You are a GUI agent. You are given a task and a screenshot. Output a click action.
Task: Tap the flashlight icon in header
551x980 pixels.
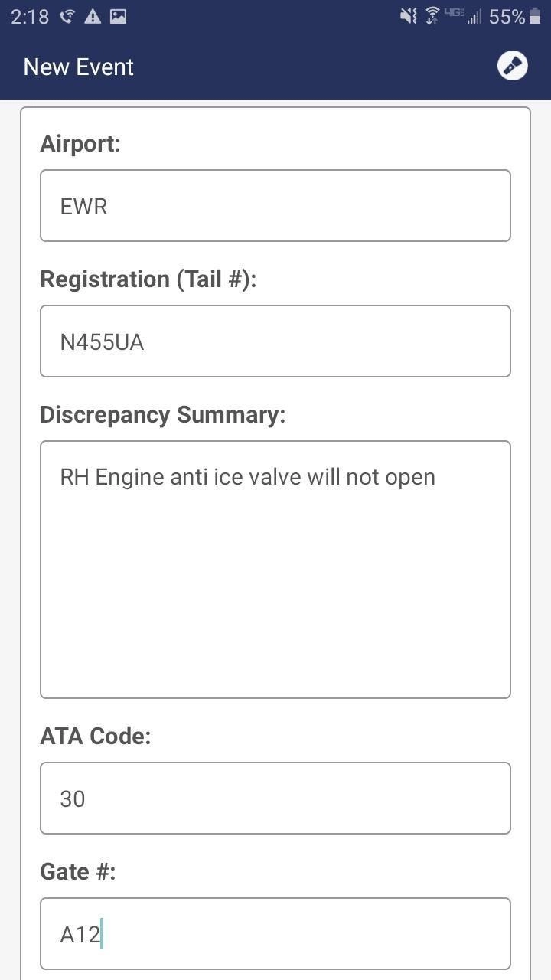point(512,66)
